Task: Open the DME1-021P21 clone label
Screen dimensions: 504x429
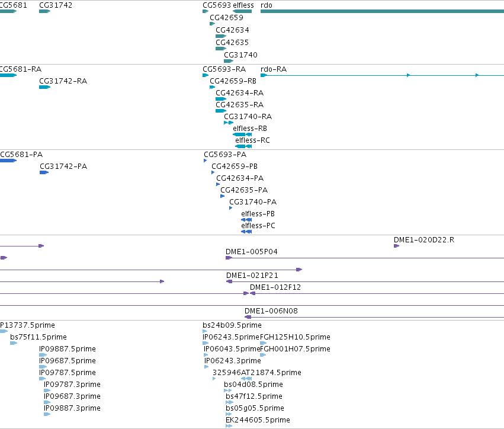Action: click(252, 276)
